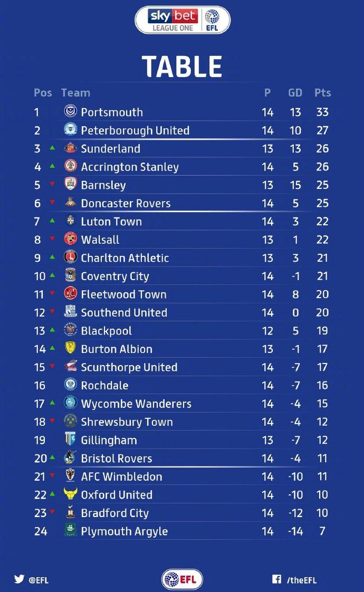364x592 pixels.
Task: Click the Oxford United ox-head crest
Action: (x=70, y=494)
